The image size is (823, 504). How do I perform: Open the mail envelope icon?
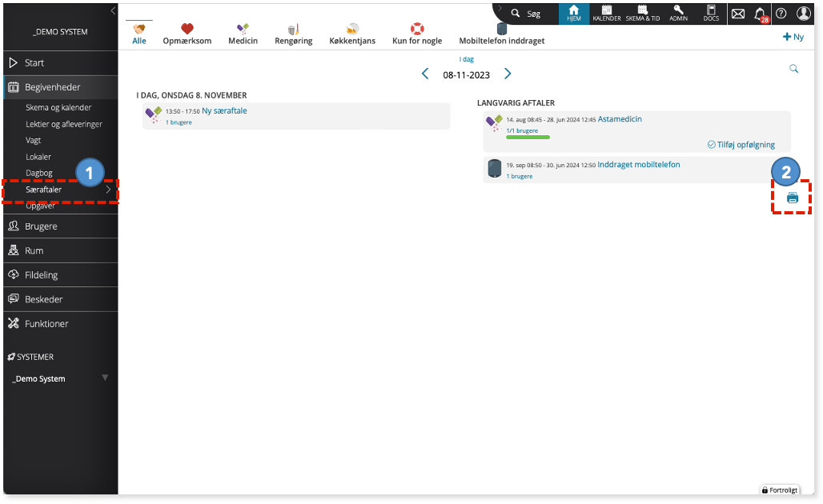[738, 14]
